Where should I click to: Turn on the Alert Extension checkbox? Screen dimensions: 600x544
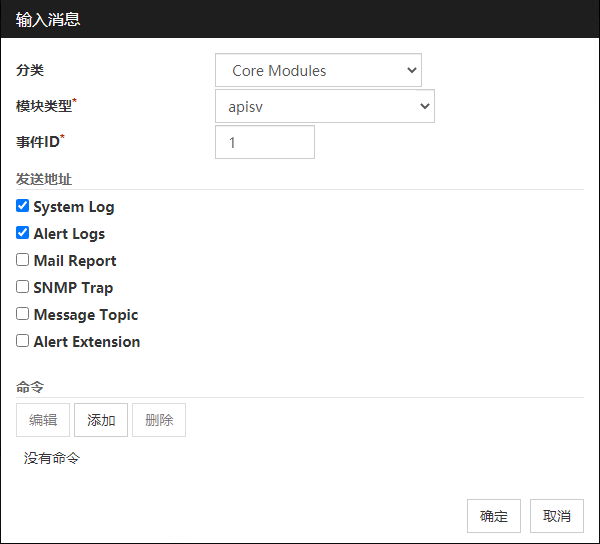[23, 341]
